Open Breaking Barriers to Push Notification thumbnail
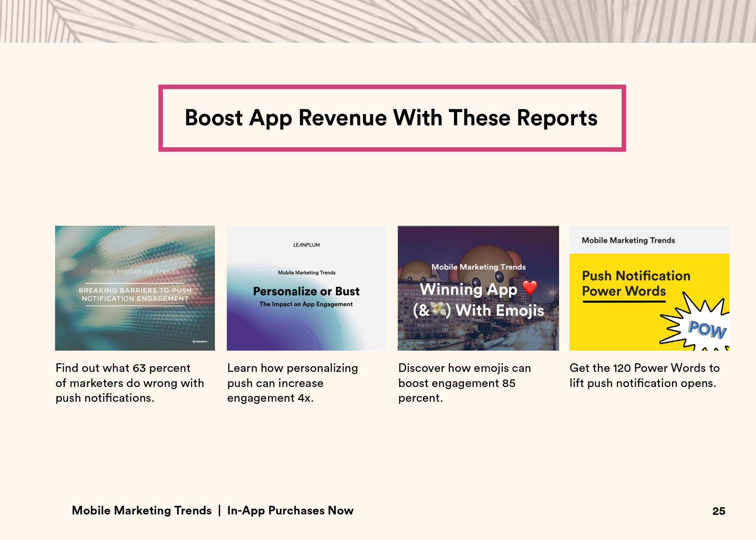 (x=135, y=288)
